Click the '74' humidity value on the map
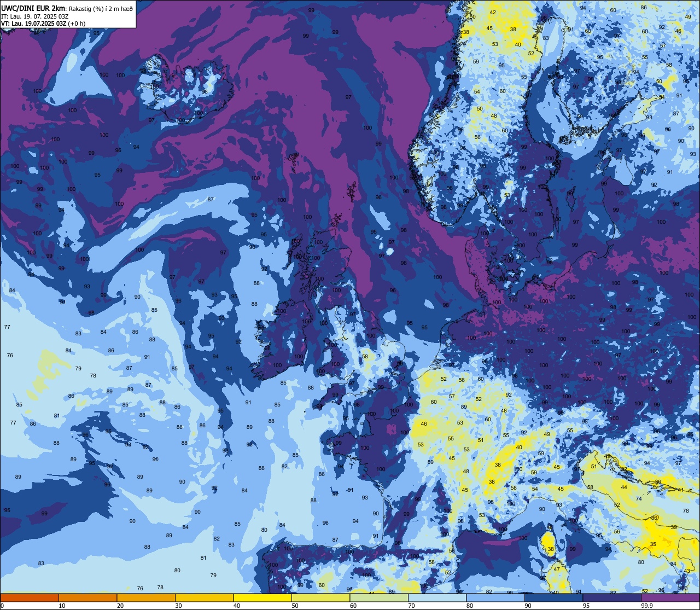The height and width of the screenshot is (610, 700). point(639,499)
